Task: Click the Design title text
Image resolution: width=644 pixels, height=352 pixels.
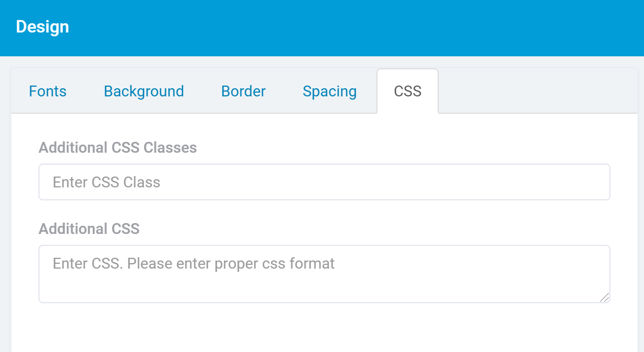Action: tap(42, 27)
